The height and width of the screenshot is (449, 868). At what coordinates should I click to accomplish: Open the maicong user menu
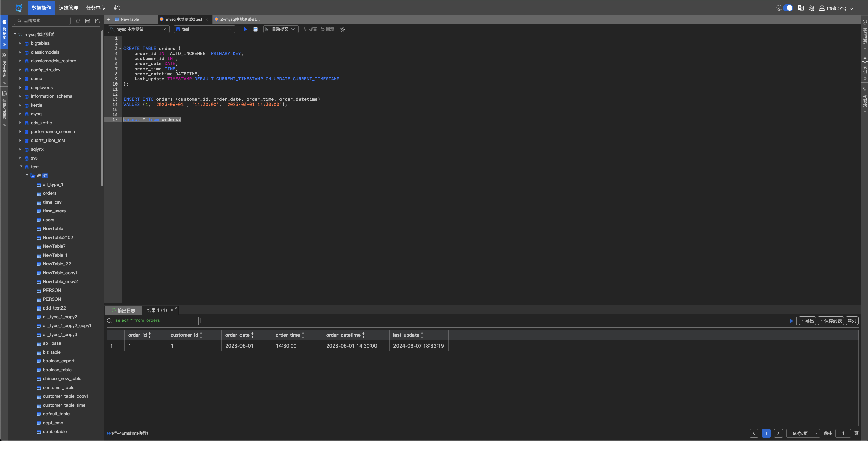(836, 8)
